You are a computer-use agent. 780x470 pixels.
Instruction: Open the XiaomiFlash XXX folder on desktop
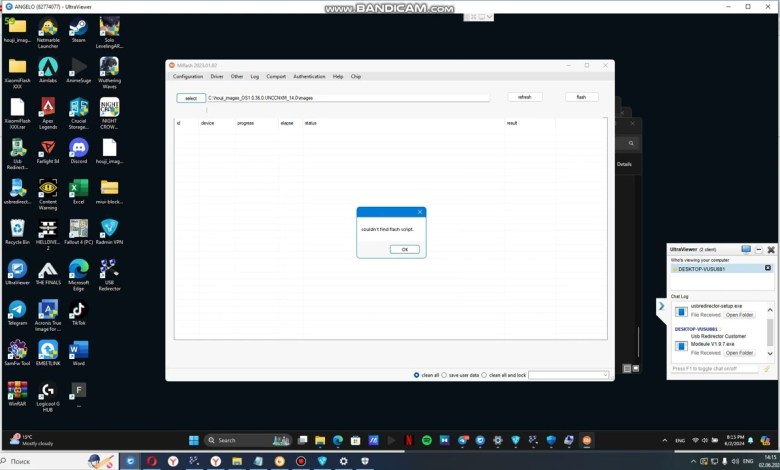[x=17, y=73]
